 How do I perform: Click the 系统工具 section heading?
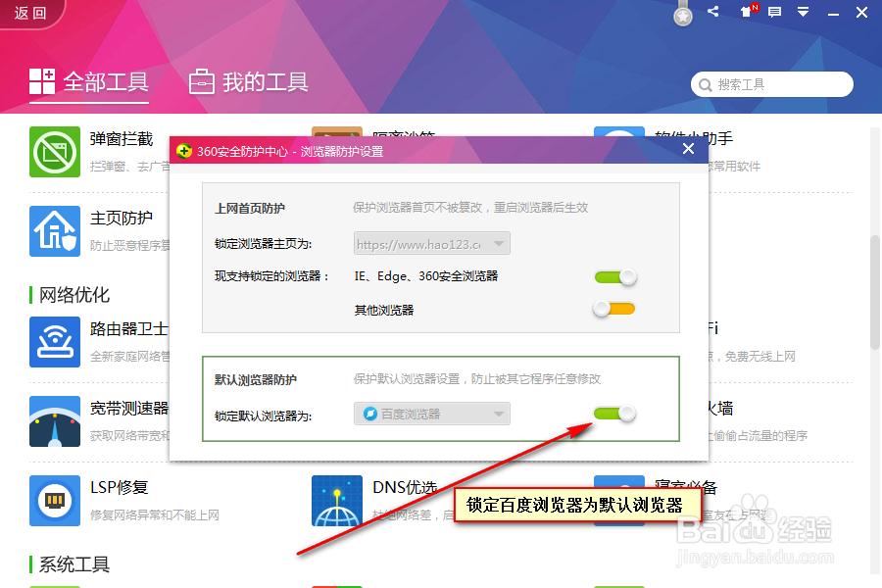[x=74, y=564]
